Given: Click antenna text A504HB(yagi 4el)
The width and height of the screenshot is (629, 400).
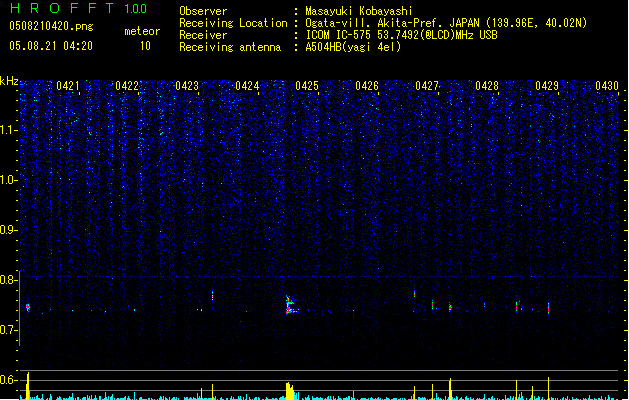Looking at the screenshot, I should 353,47.
